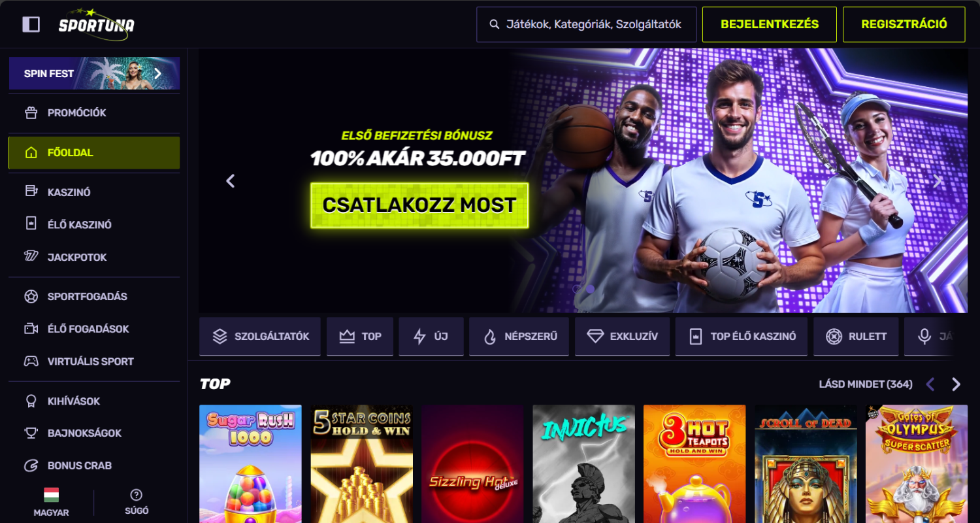The height and width of the screenshot is (523, 980).
Task: Collapse the sidebar with the panel toggle icon
Action: [31, 24]
